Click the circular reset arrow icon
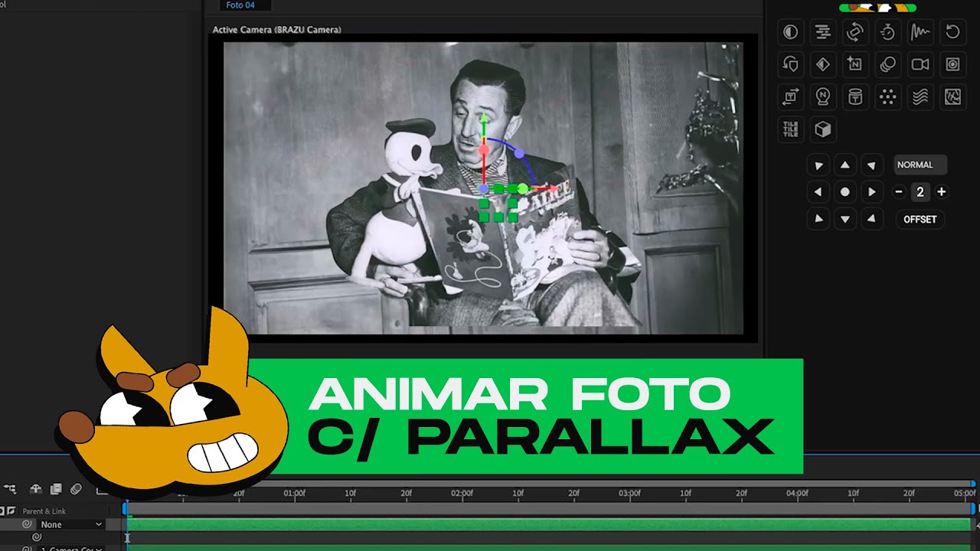The width and height of the screenshot is (980, 551). coord(952,32)
